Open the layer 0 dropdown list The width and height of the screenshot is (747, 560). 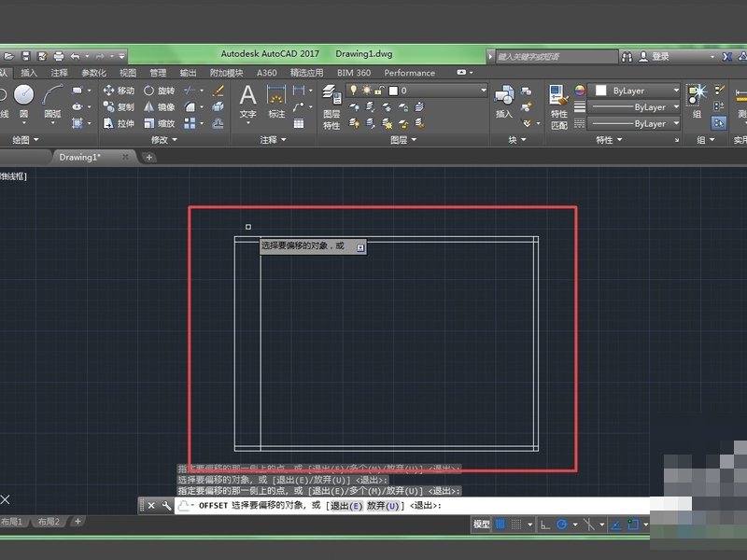click(483, 90)
